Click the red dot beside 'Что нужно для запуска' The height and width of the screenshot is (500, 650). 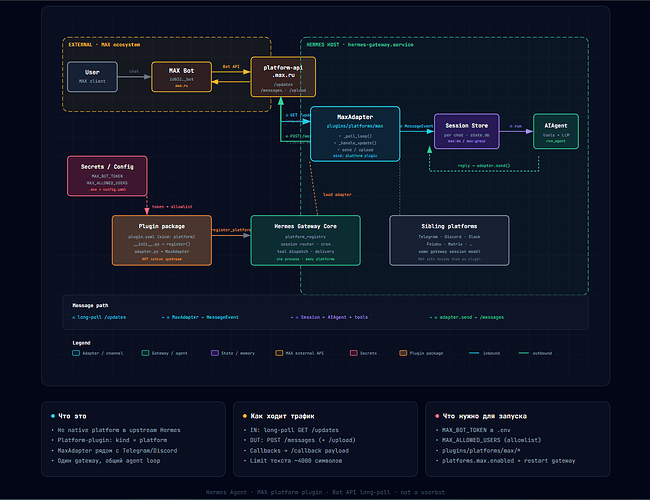coord(437,416)
